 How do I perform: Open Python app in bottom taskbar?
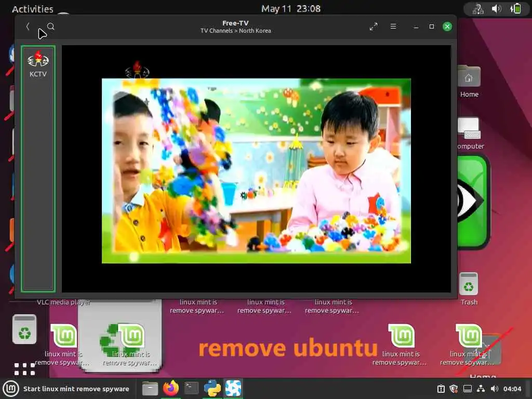coord(212,389)
